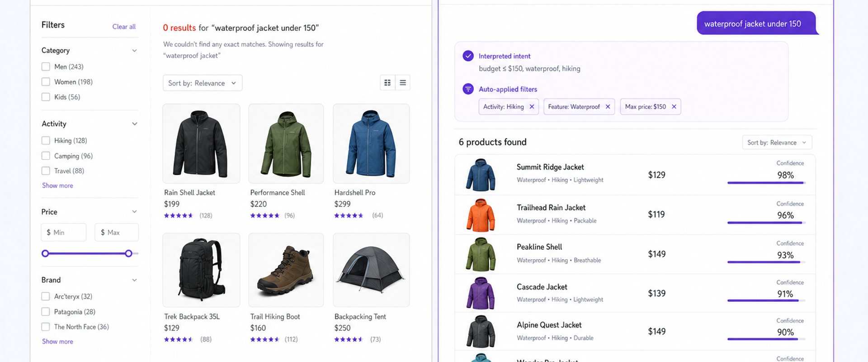Click the Rain Shell Jacket star rating
This screenshot has height=362, width=868.
179,215
